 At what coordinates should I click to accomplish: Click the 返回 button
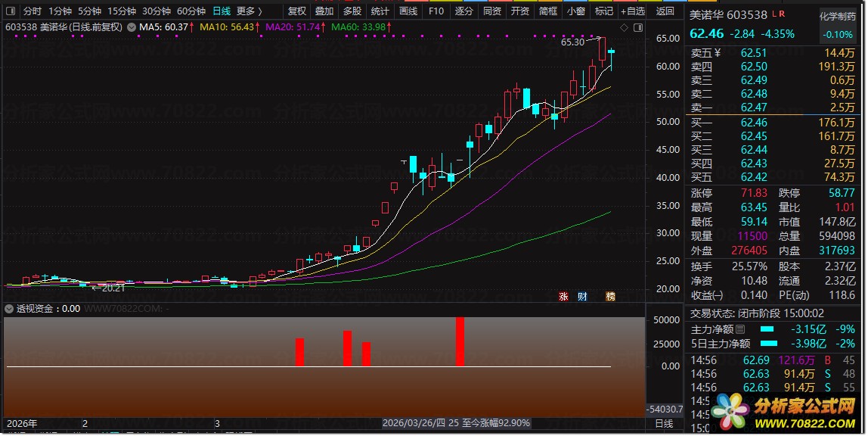click(665, 11)
